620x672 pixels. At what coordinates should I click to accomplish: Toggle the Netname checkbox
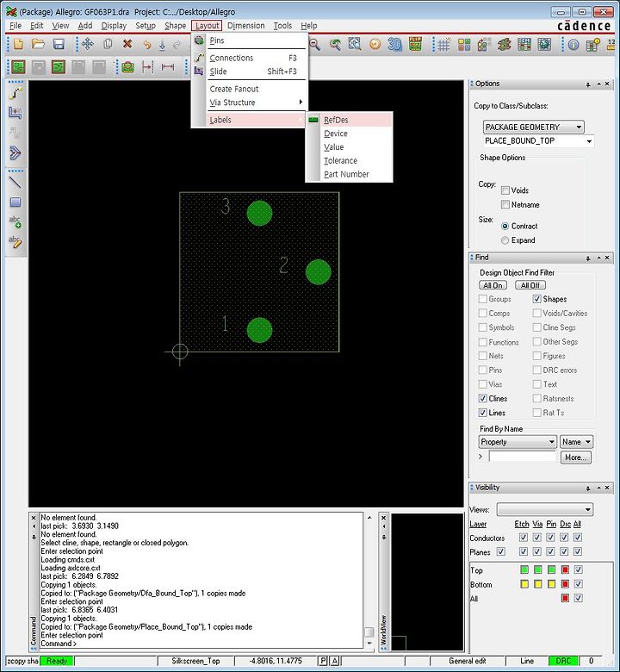tap(505, 204)
